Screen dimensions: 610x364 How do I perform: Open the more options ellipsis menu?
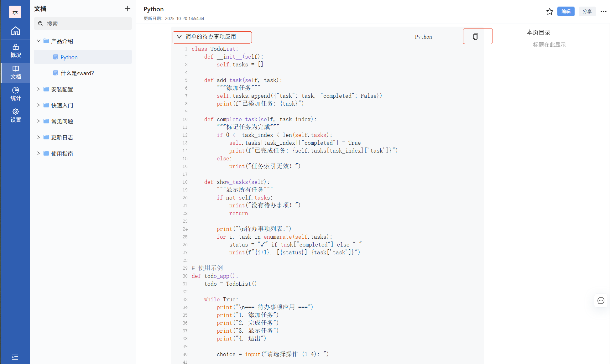coord(603,12)
